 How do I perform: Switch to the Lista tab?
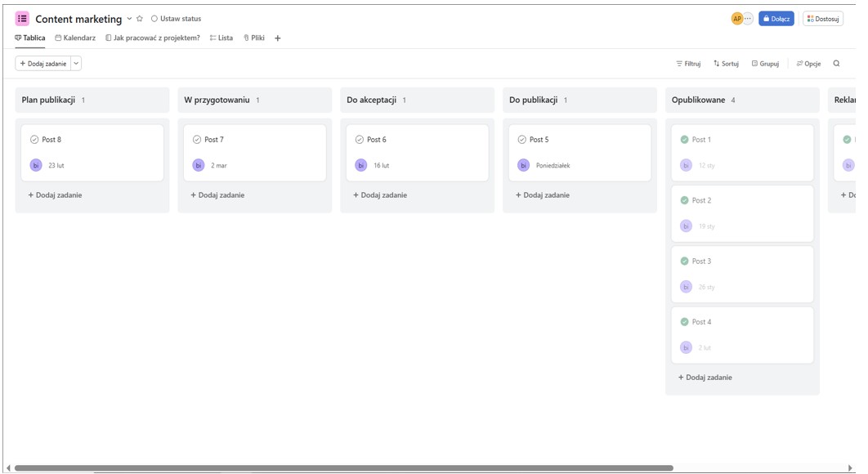(x=221, y=38)
